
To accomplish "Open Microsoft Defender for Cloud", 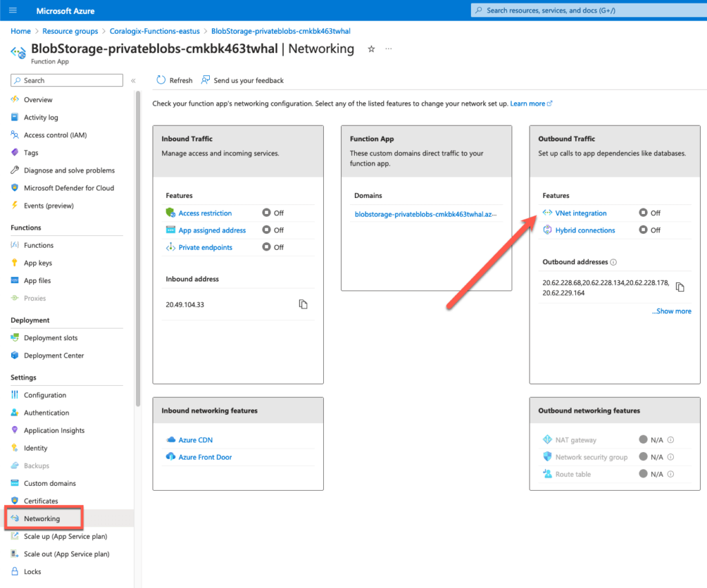I will pyautogui.click(x=69, y=188).
